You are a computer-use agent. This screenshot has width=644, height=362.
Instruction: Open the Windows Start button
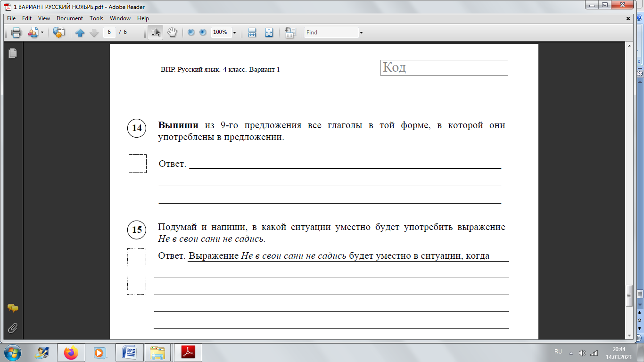(13, 352)
